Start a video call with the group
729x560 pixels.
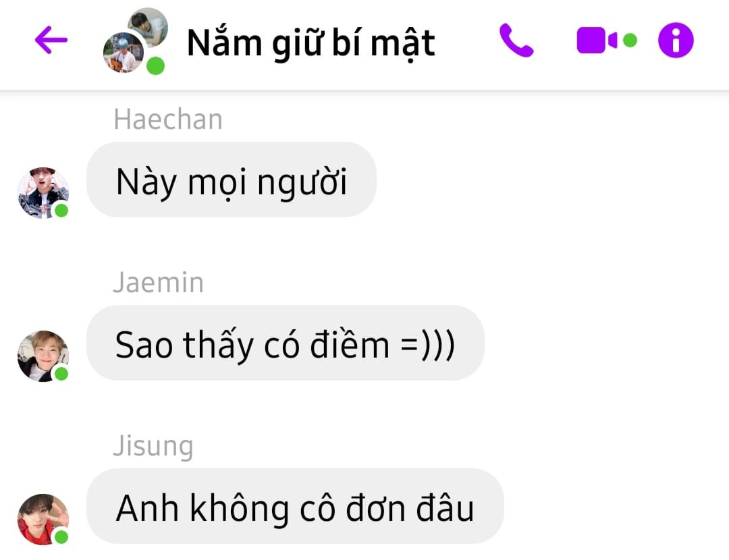[597, 40]
